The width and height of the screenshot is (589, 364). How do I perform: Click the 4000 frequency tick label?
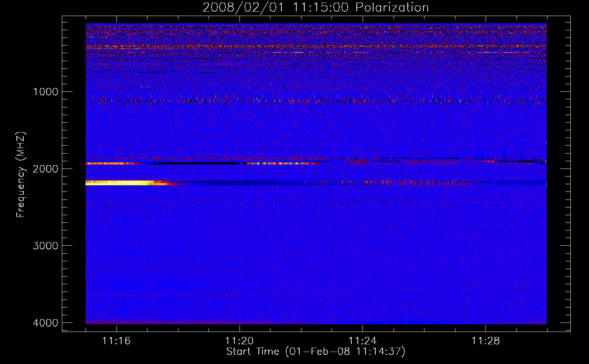46,323
